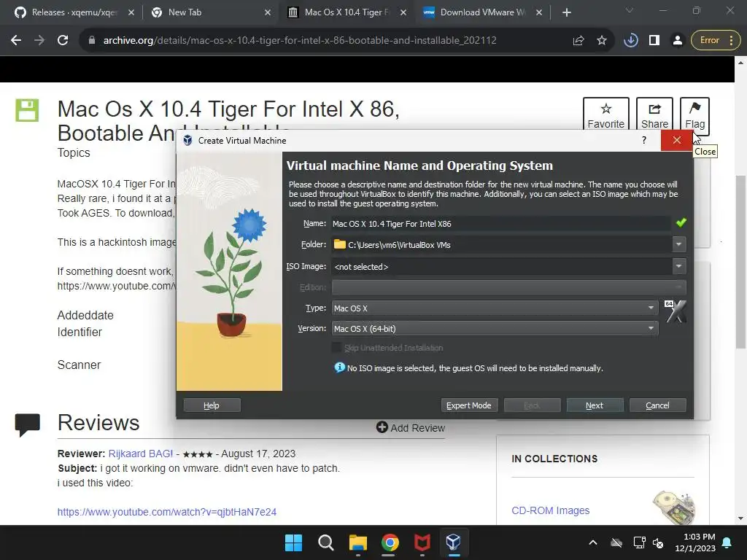Click the VirtualBox taskbar icon

point(454,542)
